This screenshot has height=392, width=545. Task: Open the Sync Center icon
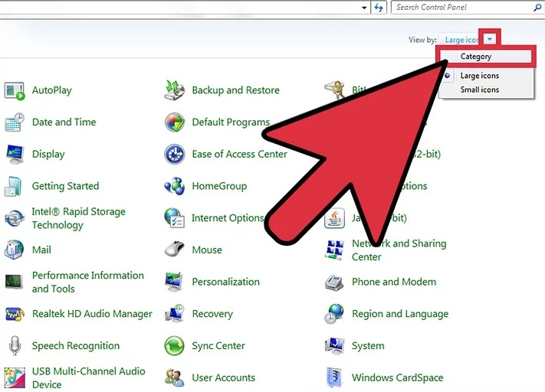point(175,346)
